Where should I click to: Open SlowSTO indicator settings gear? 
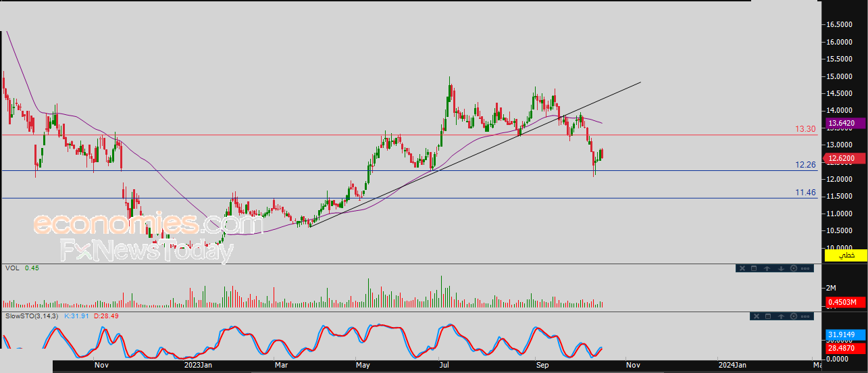coord(793,316)
